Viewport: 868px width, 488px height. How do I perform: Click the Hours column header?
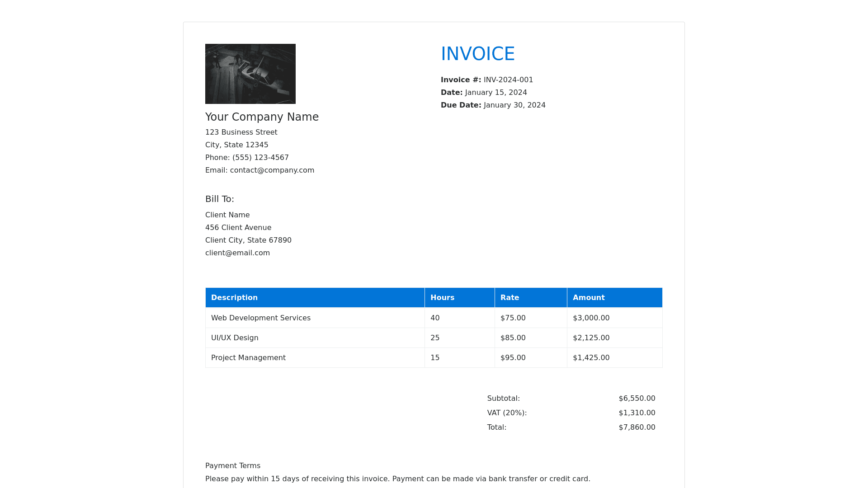(x=442, y=298)
